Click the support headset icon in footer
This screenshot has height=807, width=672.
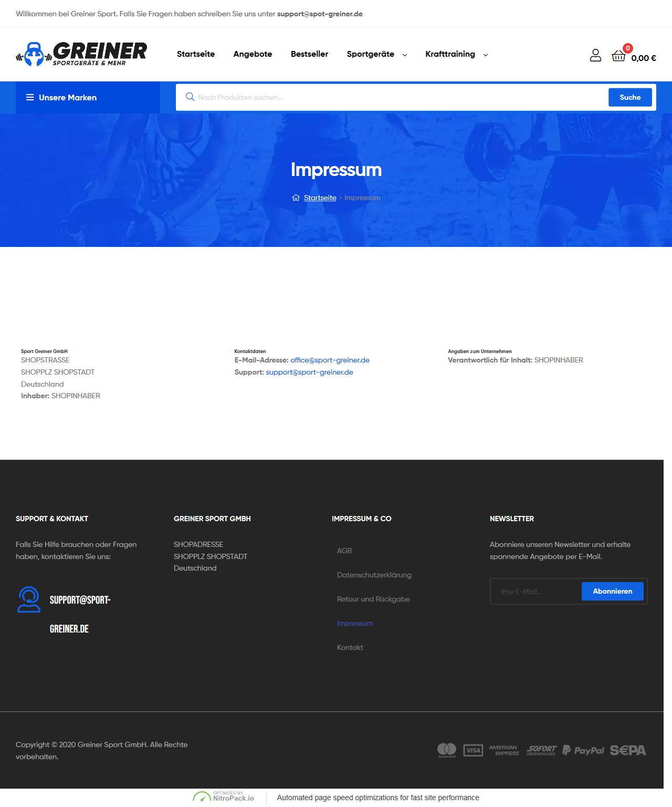tap(29, 599)
